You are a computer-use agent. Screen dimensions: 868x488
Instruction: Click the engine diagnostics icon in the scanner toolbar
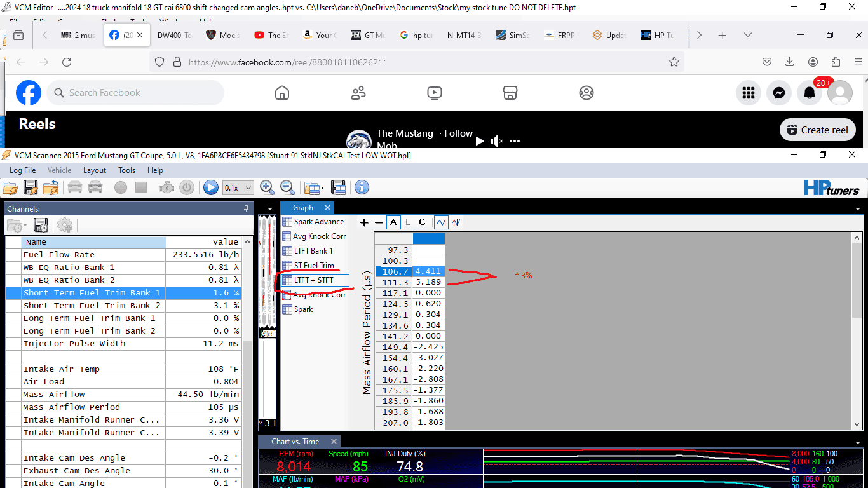pos(167,187)
